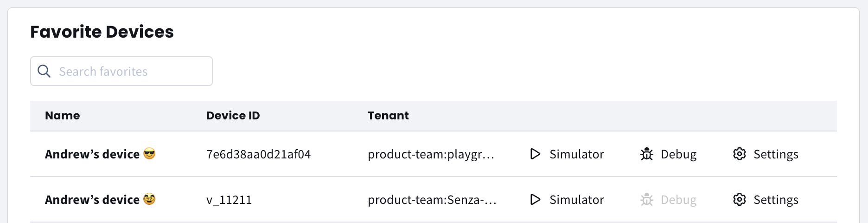Click the play icon for device 7e6d38aa0d21af04
The height and width of the screenshot is (223, 868).
535,154
